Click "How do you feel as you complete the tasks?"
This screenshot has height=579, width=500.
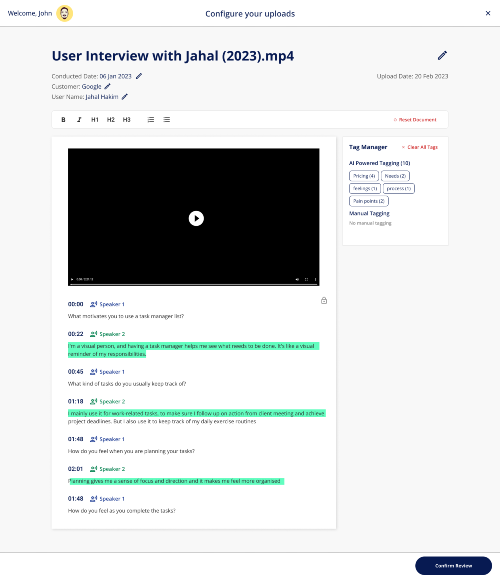point(121,511)
